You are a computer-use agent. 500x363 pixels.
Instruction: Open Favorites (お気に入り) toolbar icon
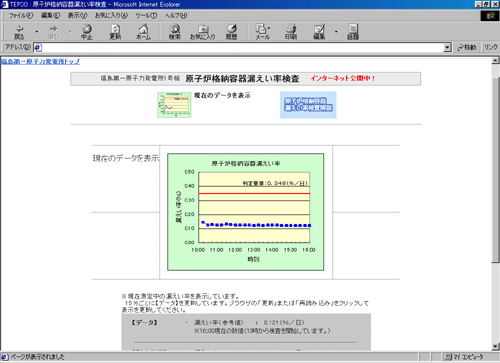(x=203, y=32)
